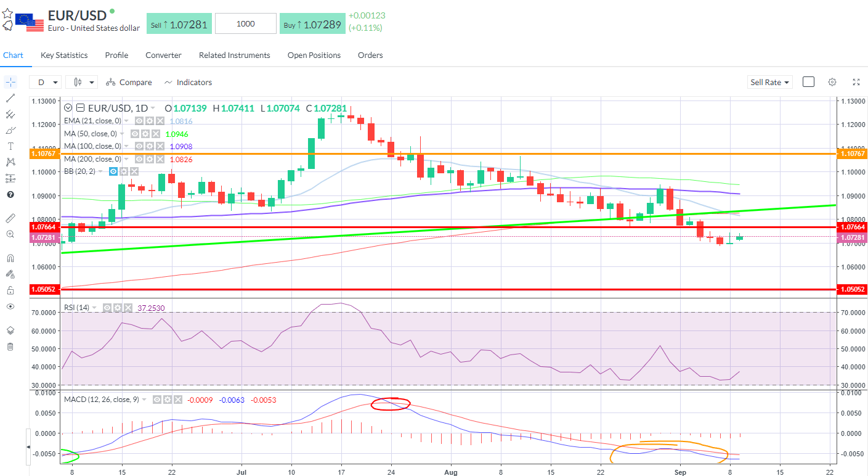Viewport: 868px width, 476px height.
Task: Remove drawings with trash icon
Action: pos(10,347)
